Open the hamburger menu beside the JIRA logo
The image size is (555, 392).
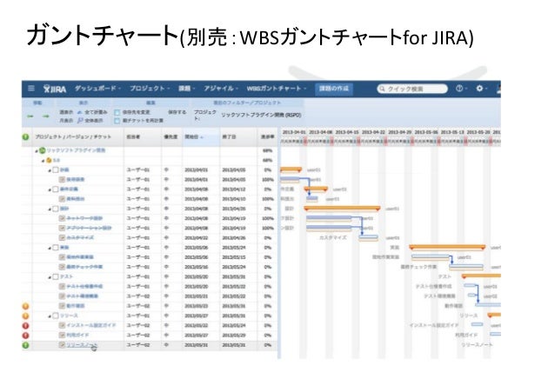pos(31,88)
